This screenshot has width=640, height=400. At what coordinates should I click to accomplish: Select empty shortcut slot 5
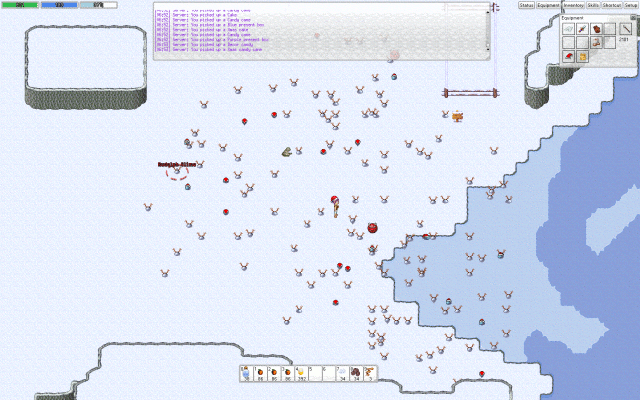[315, 373]
